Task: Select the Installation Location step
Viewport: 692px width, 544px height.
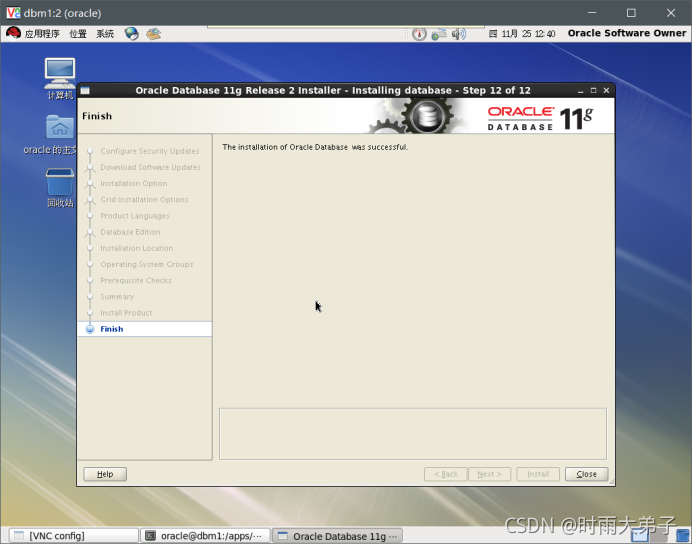Action: [x=137, y=248]
